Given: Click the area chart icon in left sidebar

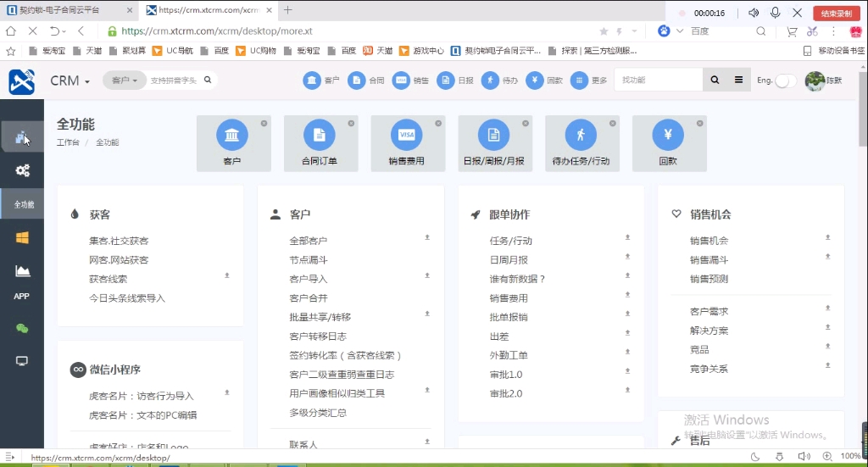Looking at the screenshot, I should pyautogui.click(x=22, y=270).
